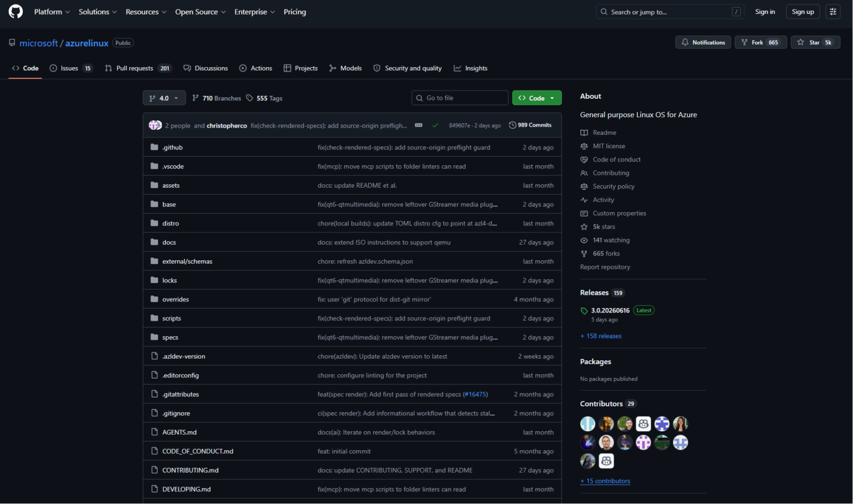Image resolution: width=853 pixels, height=504 pixels.
Task: Fork the repository using the Fork button
Action: pos(761,42)
